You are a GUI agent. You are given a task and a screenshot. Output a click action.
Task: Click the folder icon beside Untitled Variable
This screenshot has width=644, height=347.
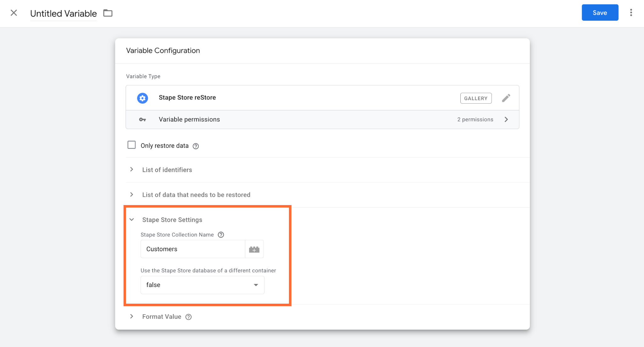(108, 13)
